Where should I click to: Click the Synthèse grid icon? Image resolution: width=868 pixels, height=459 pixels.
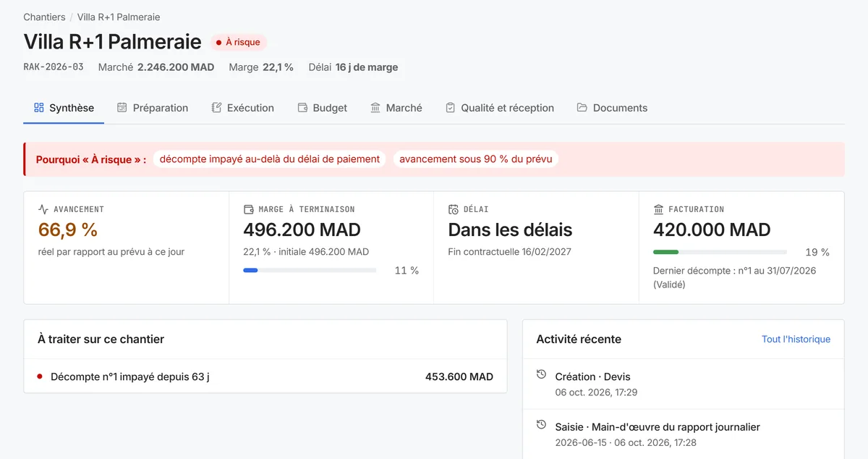(39, 108)
